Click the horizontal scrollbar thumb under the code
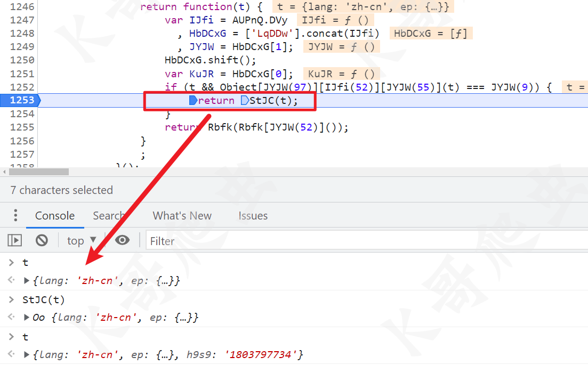The width and height of the screenshot is (588, 365). (x=38, y=172)
